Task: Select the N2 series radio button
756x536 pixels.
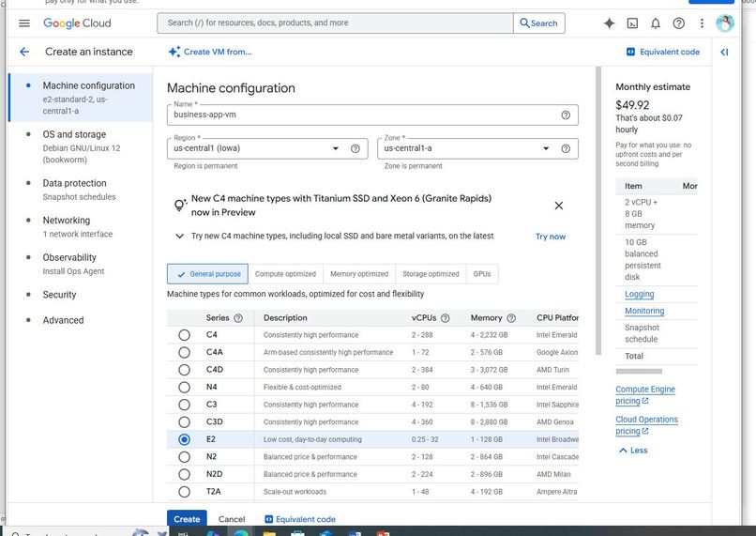Action: click(x=184, y=457)
